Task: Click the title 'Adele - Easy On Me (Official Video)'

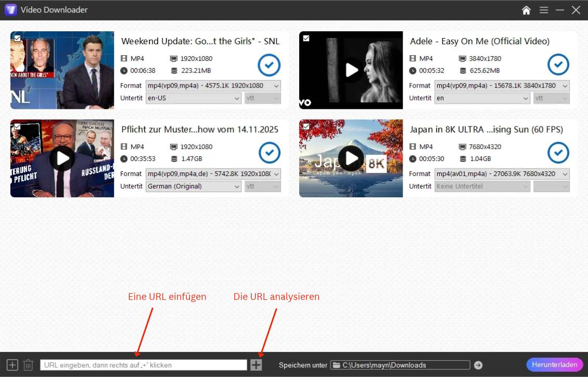Action: click(480, 41)
